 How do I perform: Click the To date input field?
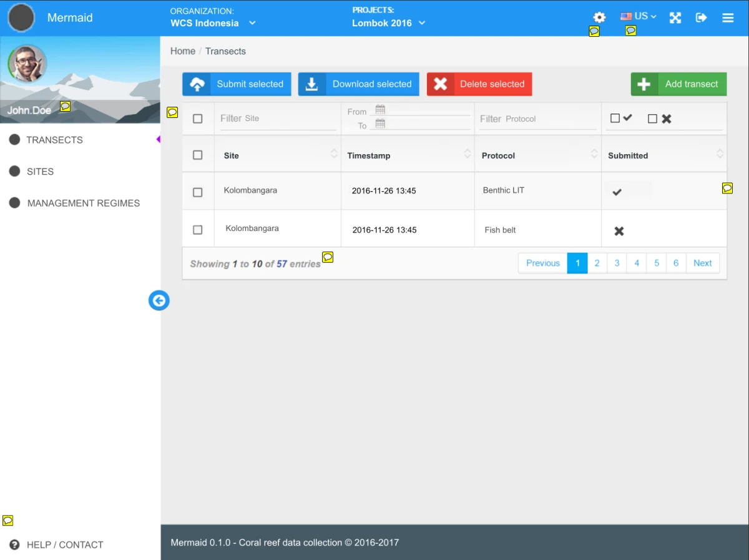tap(420, 124)
